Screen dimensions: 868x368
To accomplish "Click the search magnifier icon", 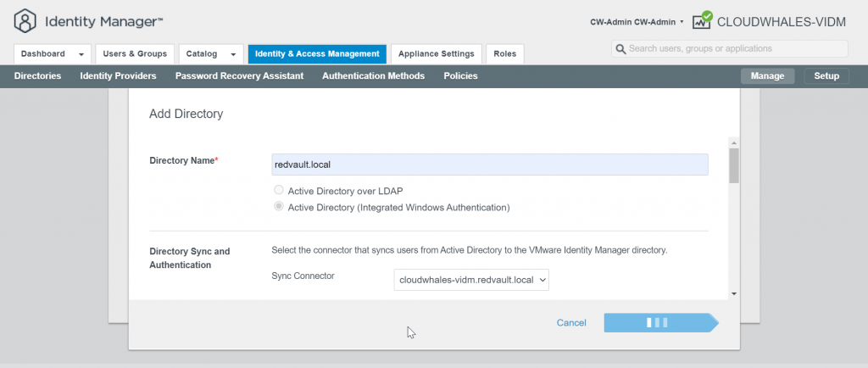I will coord(620,48).
